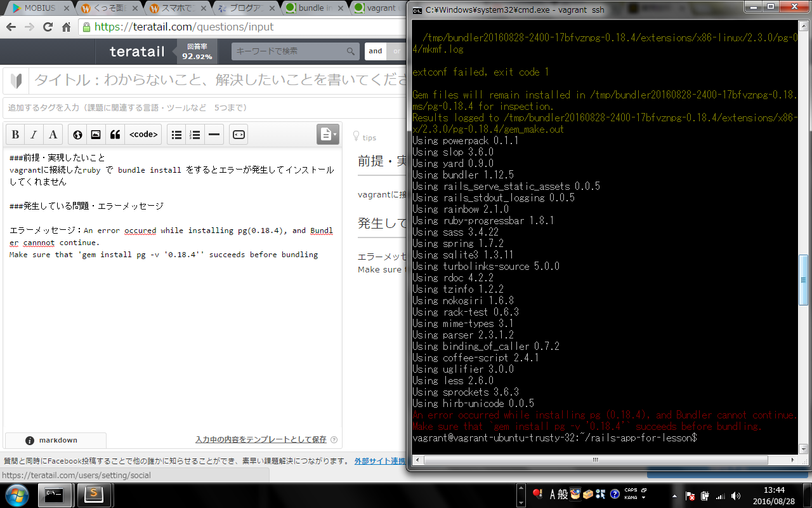
Task: Insert a bulleted list
Action: click(x=177, y=135)
